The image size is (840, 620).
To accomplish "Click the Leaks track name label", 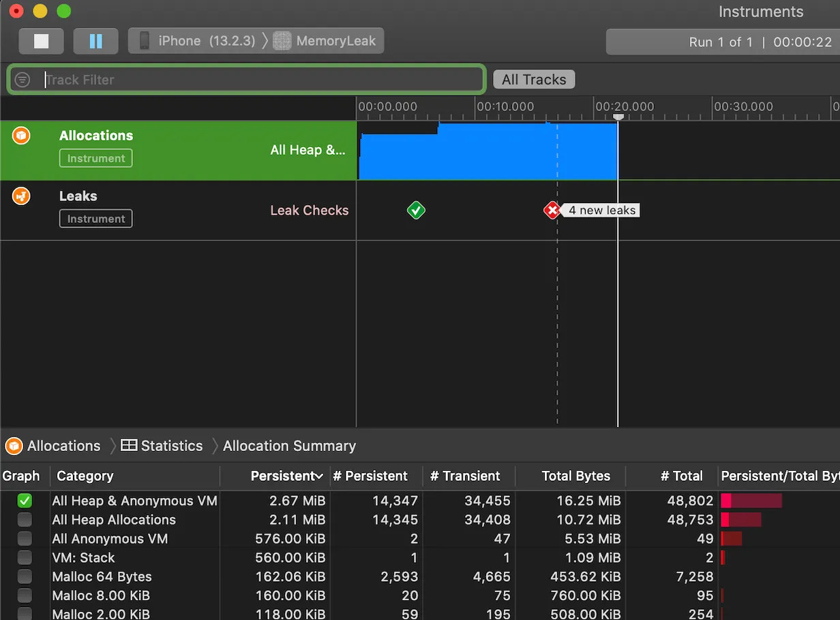I will 78,196.
